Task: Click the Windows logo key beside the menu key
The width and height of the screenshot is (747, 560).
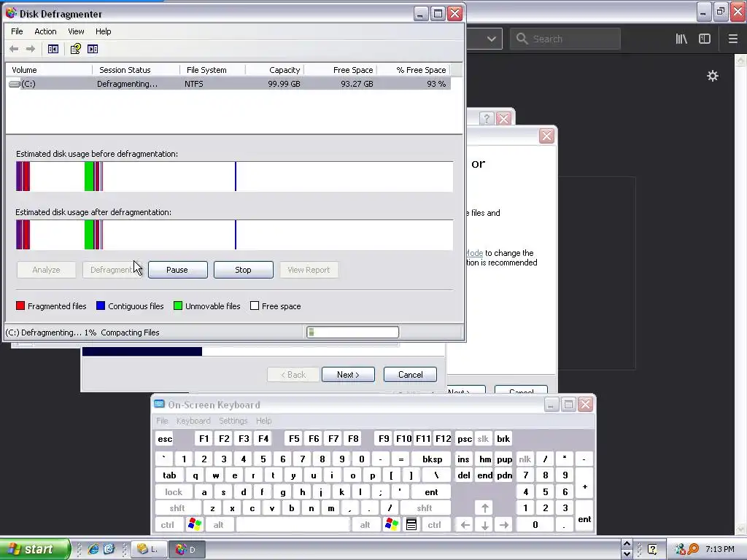Action: tap(392, 524)
